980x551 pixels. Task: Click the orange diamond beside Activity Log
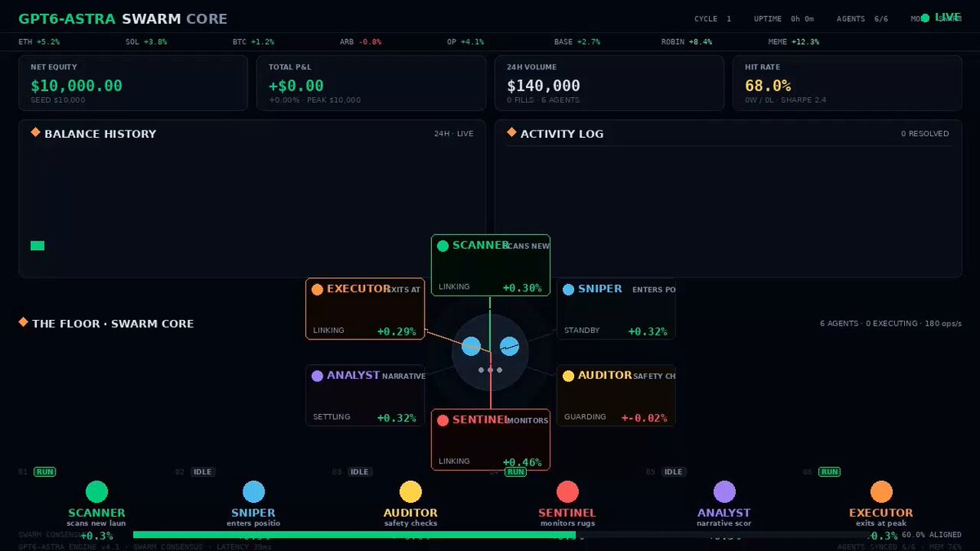point(511,132)
